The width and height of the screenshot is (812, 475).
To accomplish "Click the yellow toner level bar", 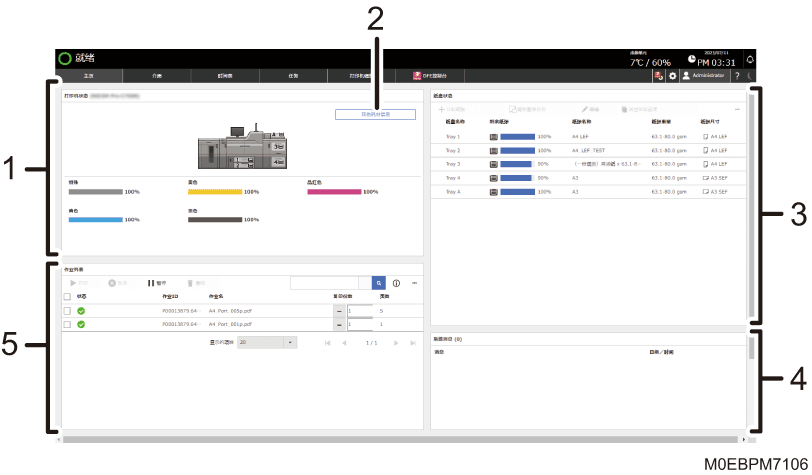I will pyautogui.click(x=215, y=192).
